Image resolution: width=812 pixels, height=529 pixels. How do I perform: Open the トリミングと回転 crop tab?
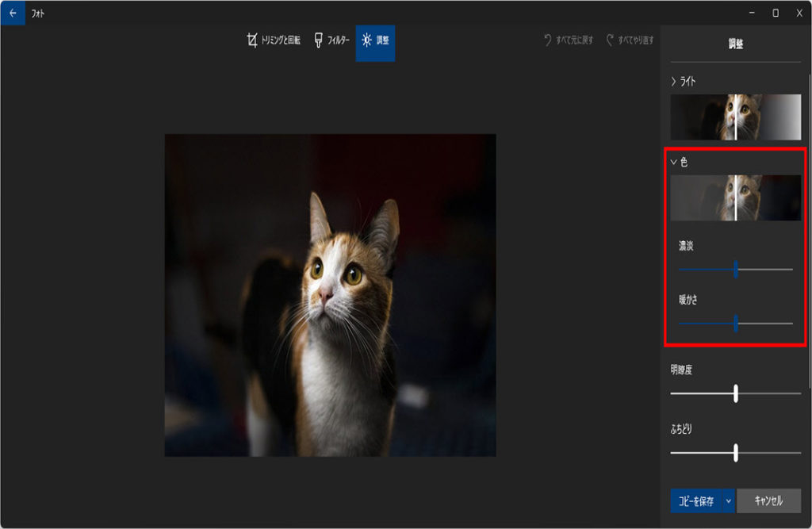click(x=274, y=40)
